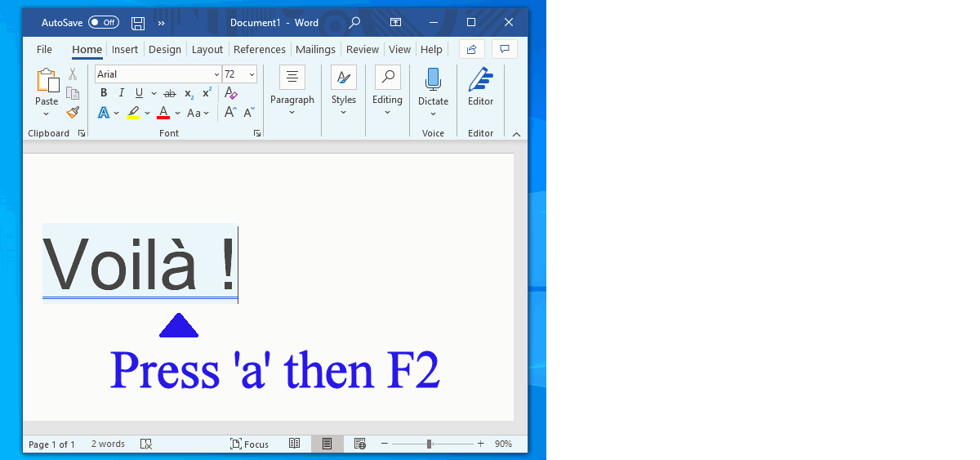The height and width of the screenshot is (460, 980).
Task: Toggle strikethrough formatting
Action: pyautogui.click(x=170, y=93)
